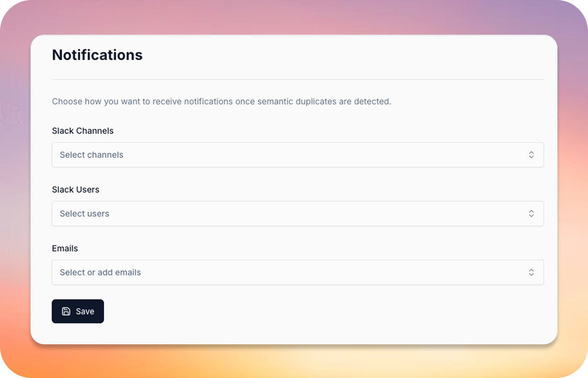Click the "Emails" field label

65,248
